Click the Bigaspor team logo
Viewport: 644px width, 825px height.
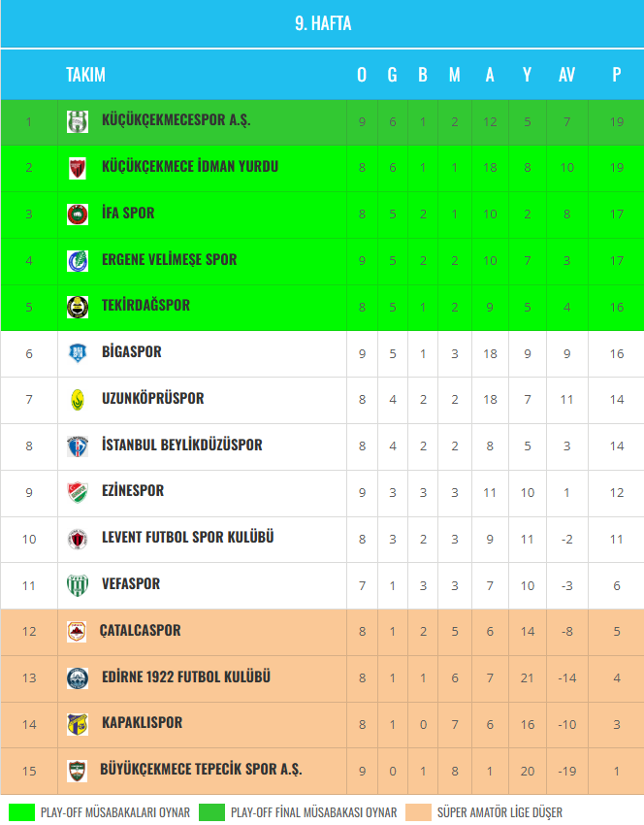coord(78,353)
